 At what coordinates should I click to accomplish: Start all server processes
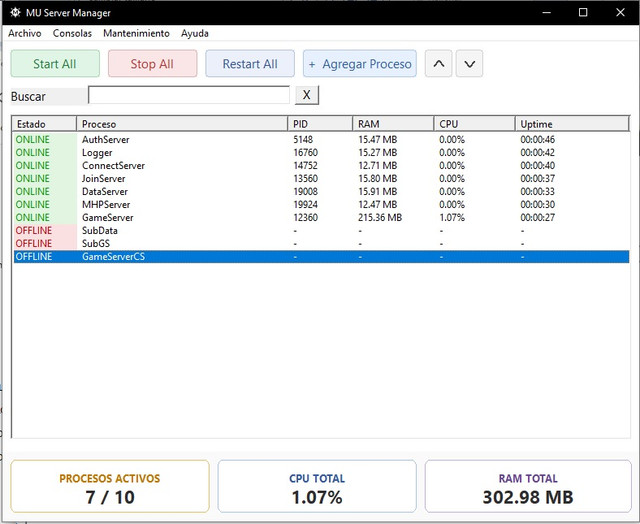pyautogui.click(x=55, y=64)
